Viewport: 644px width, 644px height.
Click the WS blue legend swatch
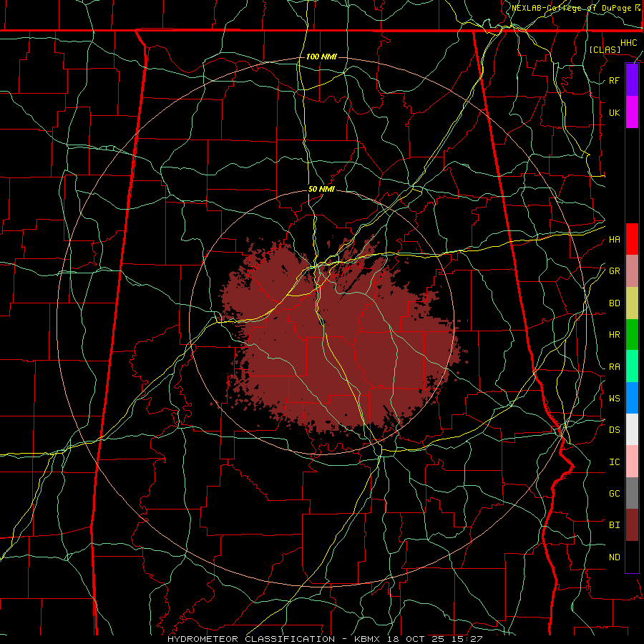(632, 398)
